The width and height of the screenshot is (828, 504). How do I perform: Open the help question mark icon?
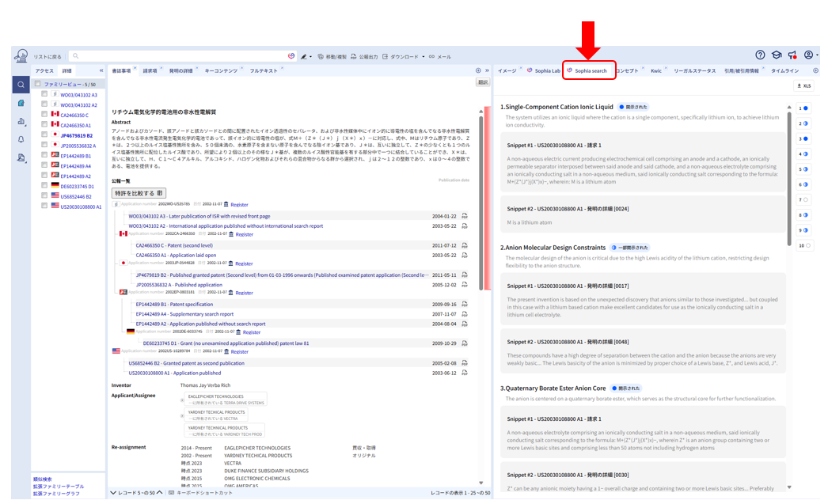pos(760,55)
